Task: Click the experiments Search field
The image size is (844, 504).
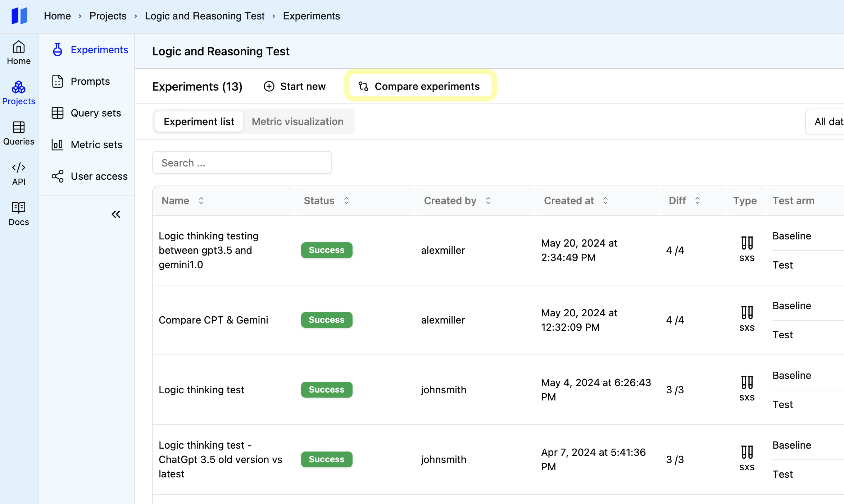Action: [242, 163]
